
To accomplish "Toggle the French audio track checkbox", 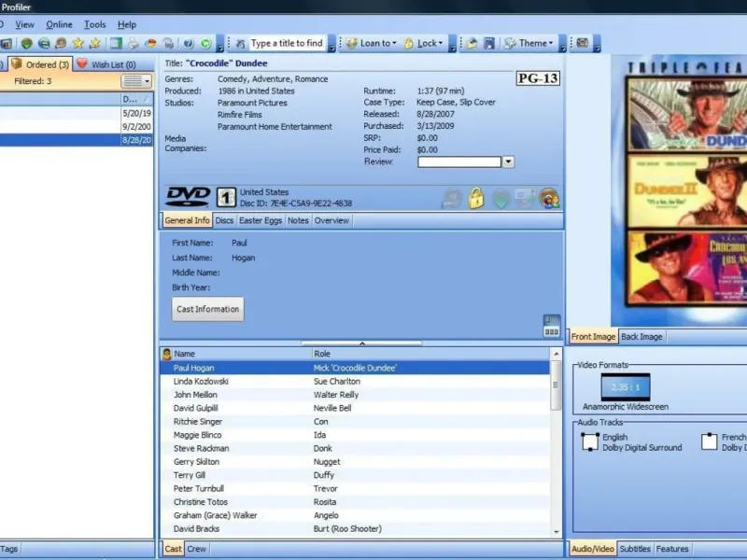I will (x=709, y=441).
